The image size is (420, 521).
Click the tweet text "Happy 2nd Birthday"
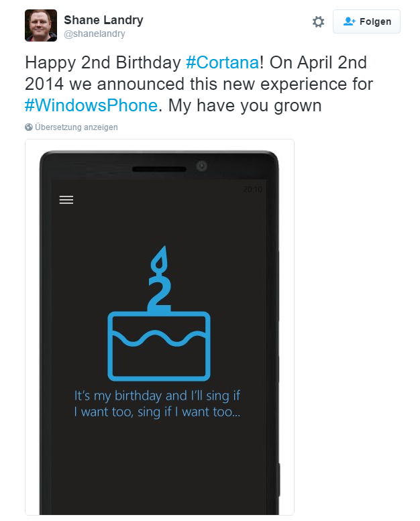click(x=103, y=62)
